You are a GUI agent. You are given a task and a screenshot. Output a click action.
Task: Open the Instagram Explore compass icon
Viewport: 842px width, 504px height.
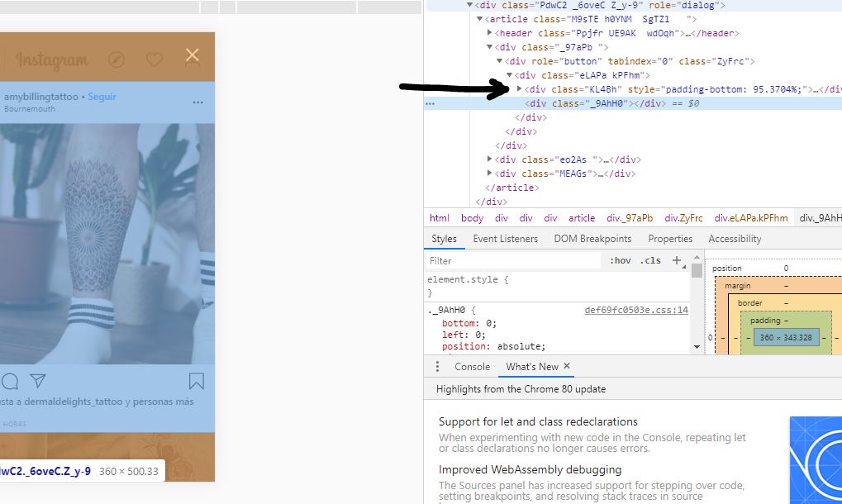pyautogui.click(x=117, y=59)
